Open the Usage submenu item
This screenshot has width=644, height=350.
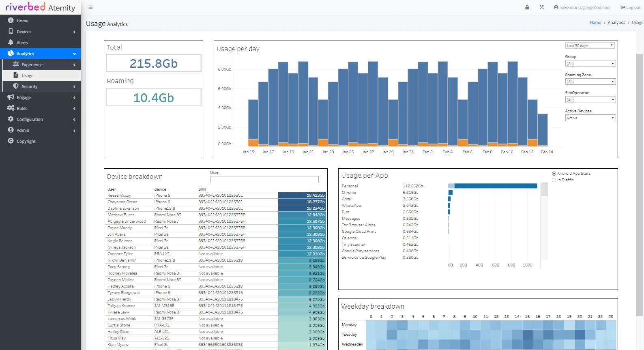point(28,75)
